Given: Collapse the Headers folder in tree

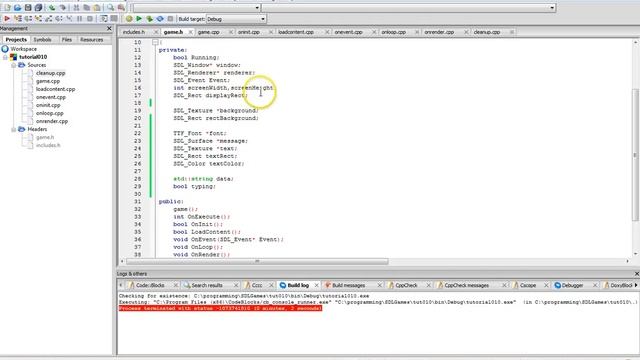Looking at the screenshot, I should pyautogui.click(x=13, y=129).
